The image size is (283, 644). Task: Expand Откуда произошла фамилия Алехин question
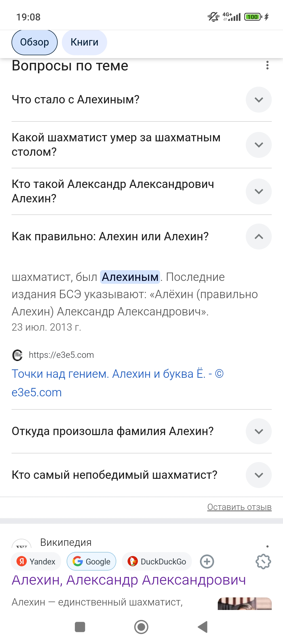(x=259, y=431)
